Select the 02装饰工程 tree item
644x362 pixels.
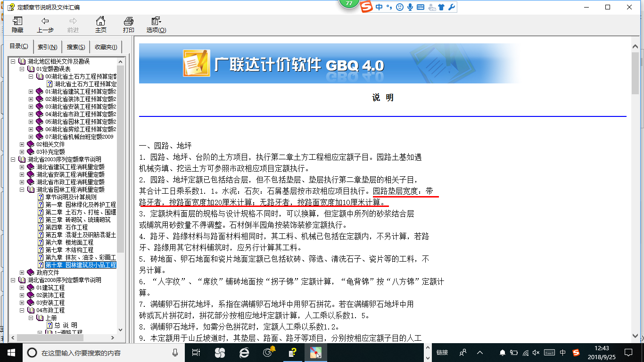(50, 295)
